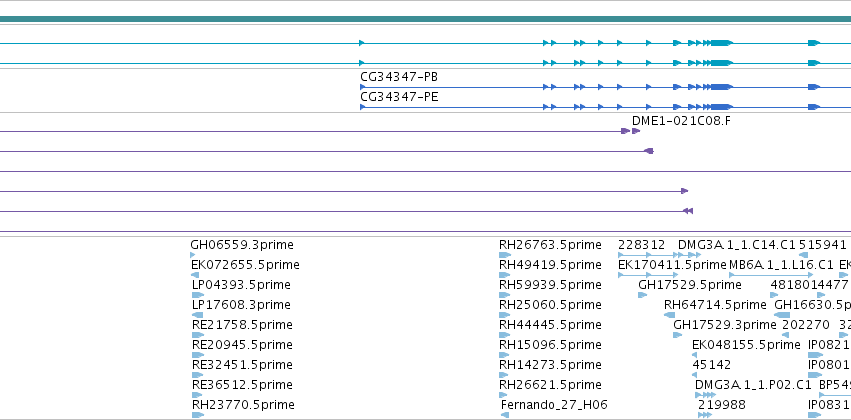
Task: Click the 515941 feature label
Action: (x=823, y=245)
